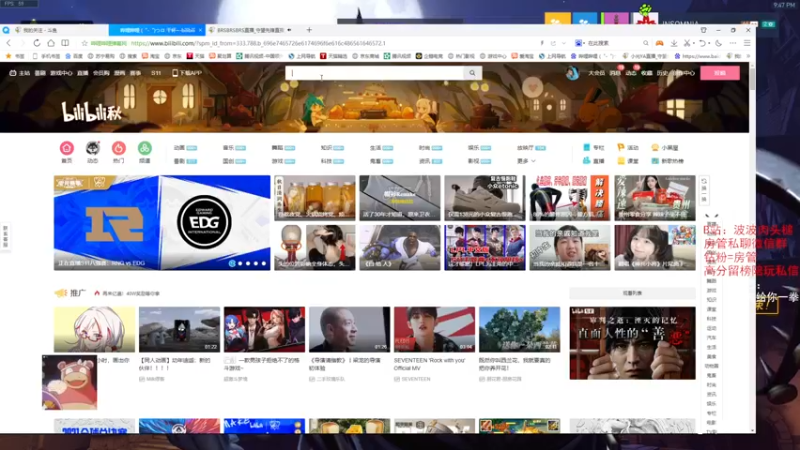
Task: Open the RNG vs EDG carousel banner
Action: 162,222
